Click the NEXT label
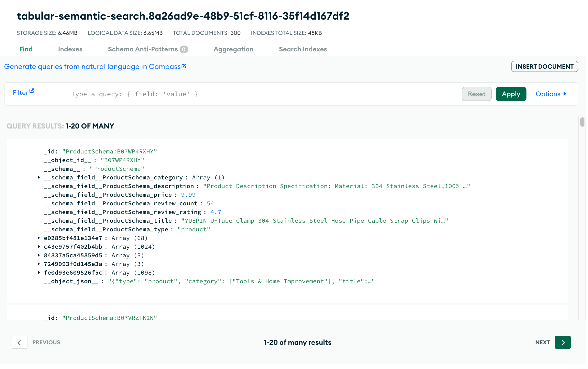The height and width of the screenshot is (369, 588). pyautogui.click(x=542, y=342)
